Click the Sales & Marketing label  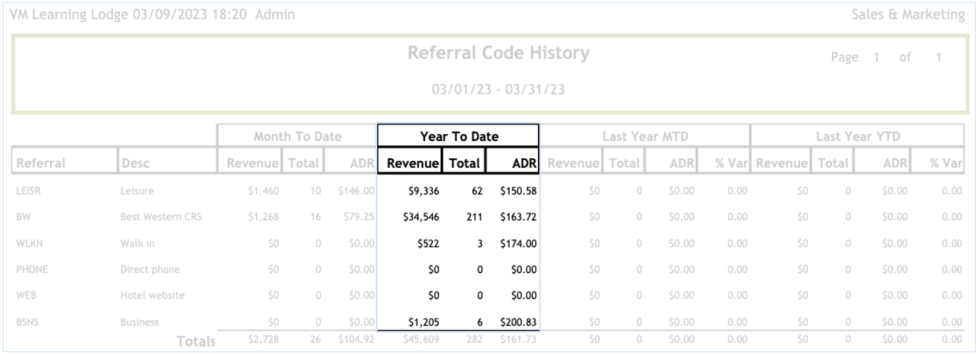point(908,14)
